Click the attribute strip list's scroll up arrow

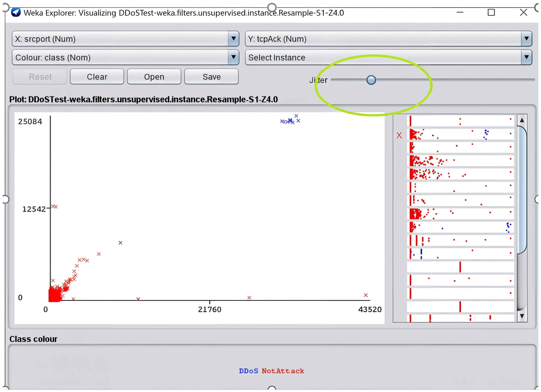tap(522, 120)
